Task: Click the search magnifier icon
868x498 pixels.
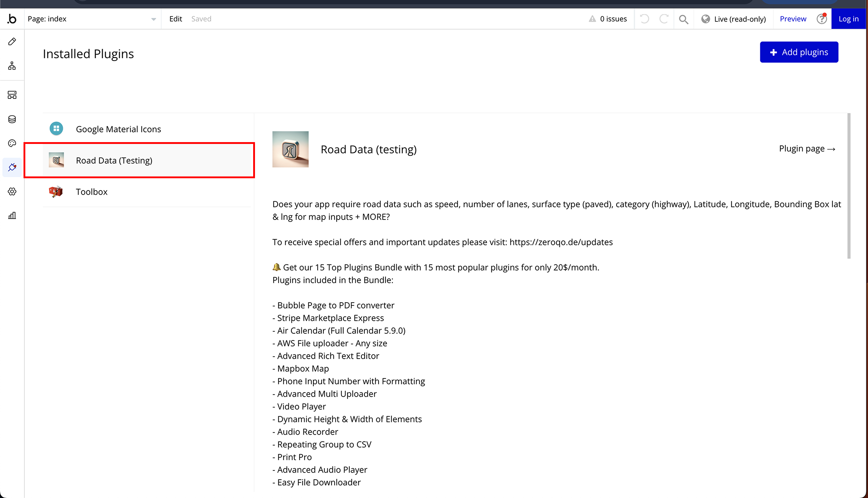Action: click(x=684, y=19)
